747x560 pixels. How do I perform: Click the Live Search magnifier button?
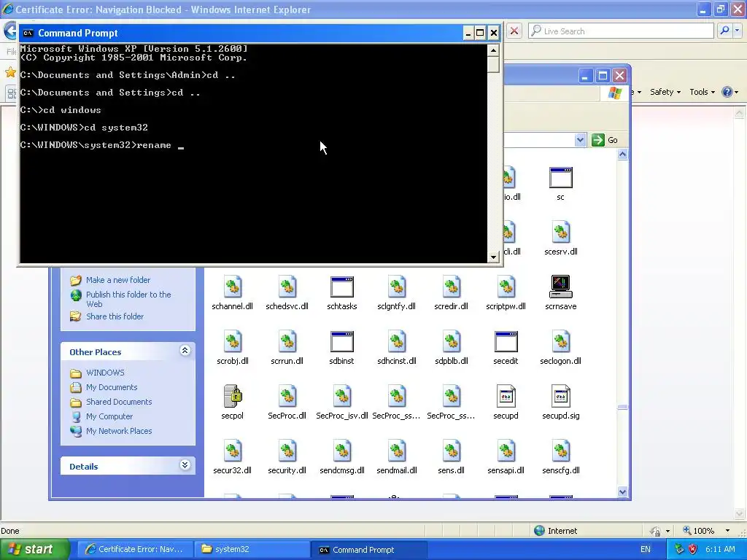(724, 31)
